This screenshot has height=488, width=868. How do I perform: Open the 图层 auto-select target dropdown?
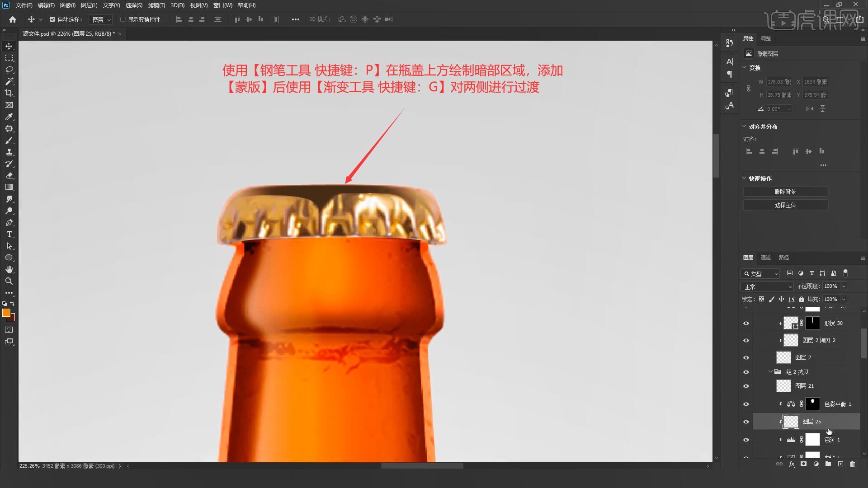[101, 19]
